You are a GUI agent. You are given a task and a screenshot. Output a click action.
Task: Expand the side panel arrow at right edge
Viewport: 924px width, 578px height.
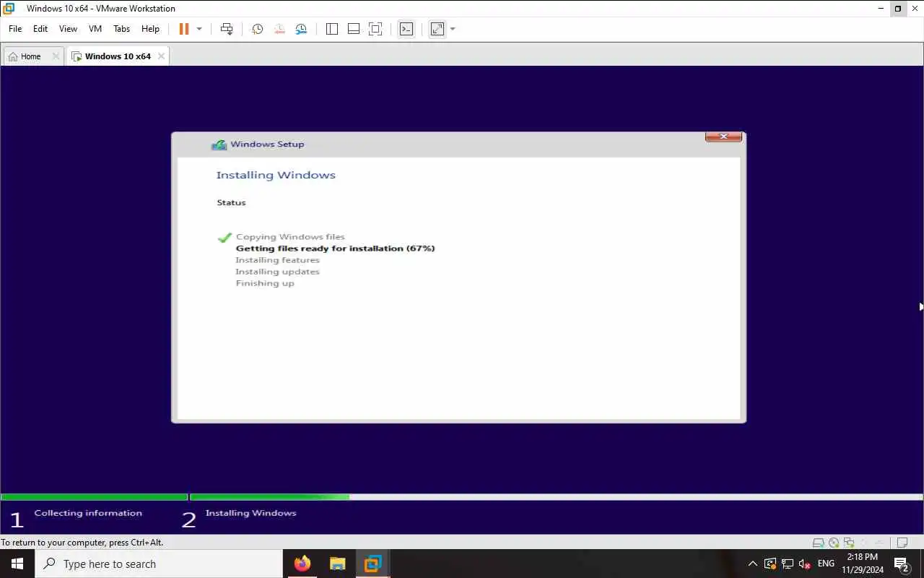coord(921,307)
